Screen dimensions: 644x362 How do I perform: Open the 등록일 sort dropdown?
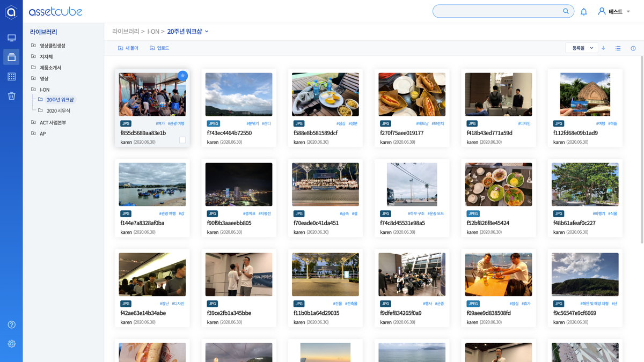(x=582, y=48)
